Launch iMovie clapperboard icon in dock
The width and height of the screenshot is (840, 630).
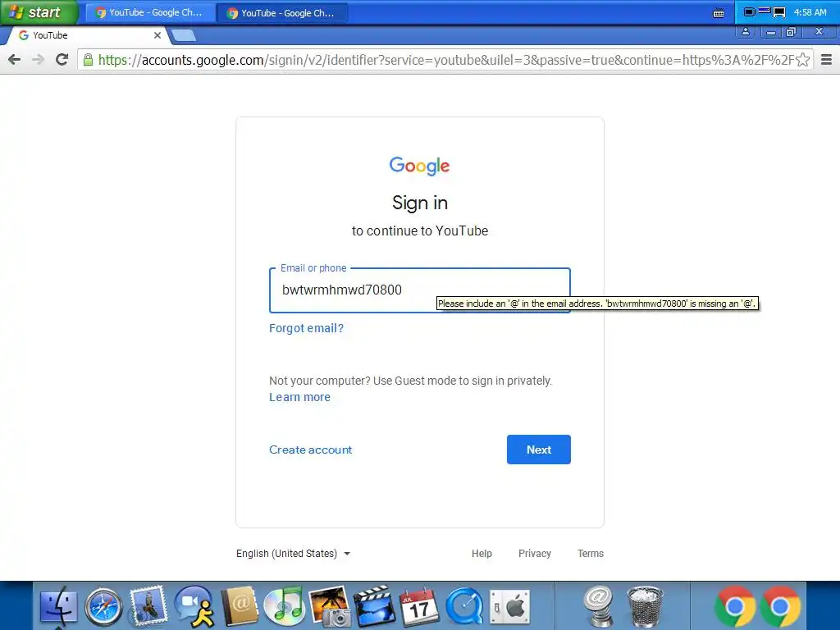pyautogui.click(x=374, y=606)
